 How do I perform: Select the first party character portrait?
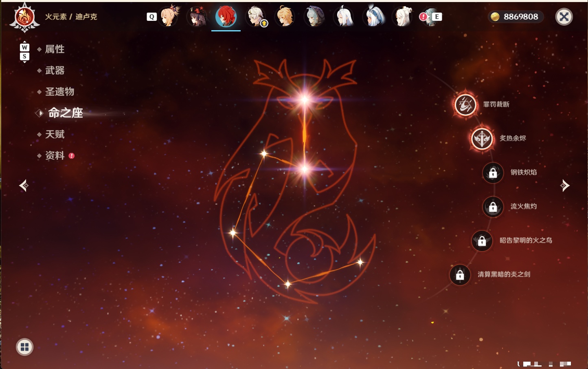(x=169, y=16)
